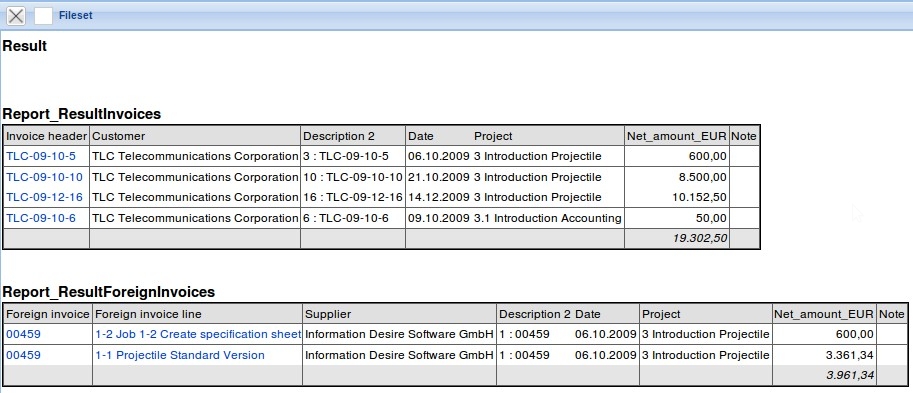Select the 19.302,50 total cell
Viewport: 913px width, 393px height.
point(677,239)
